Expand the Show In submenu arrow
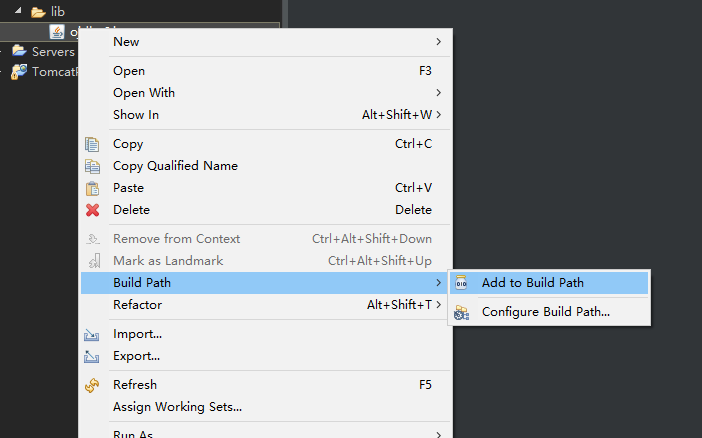The width and height of the screenshot is (702, 438). pyautogui.click(x=438, y=115)
